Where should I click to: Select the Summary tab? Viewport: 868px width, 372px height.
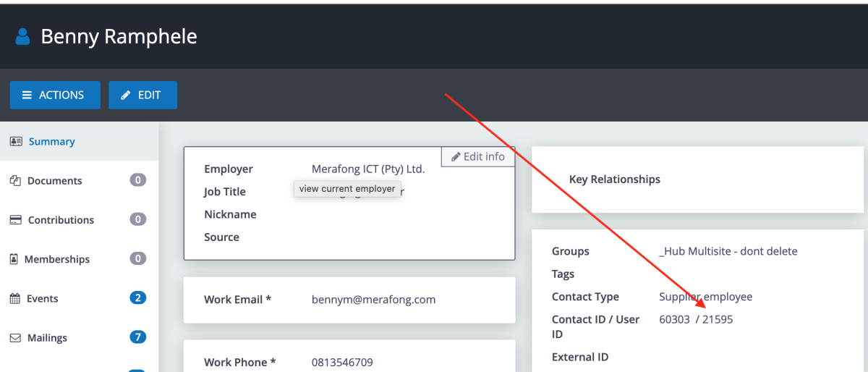point(51,141)
